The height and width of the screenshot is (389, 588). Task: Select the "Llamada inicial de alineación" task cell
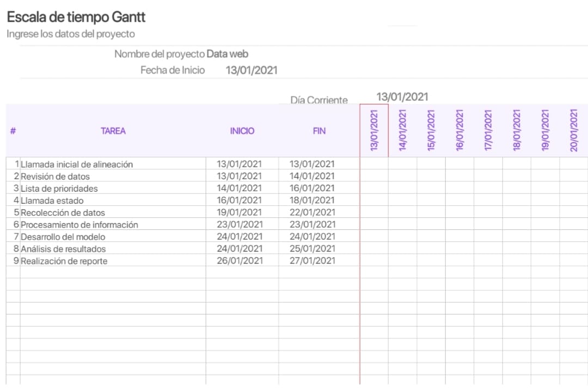coord(77,164)
